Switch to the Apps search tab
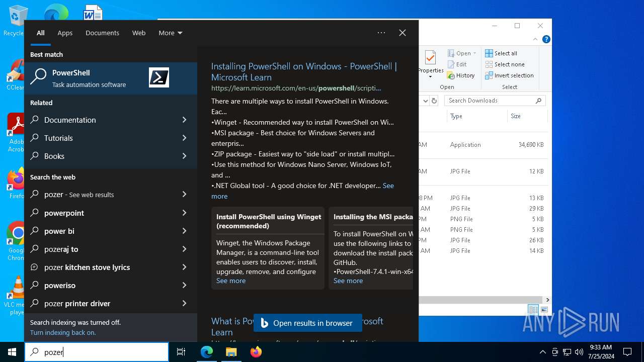This screenshot has height=362, width=644. point(65,33)
